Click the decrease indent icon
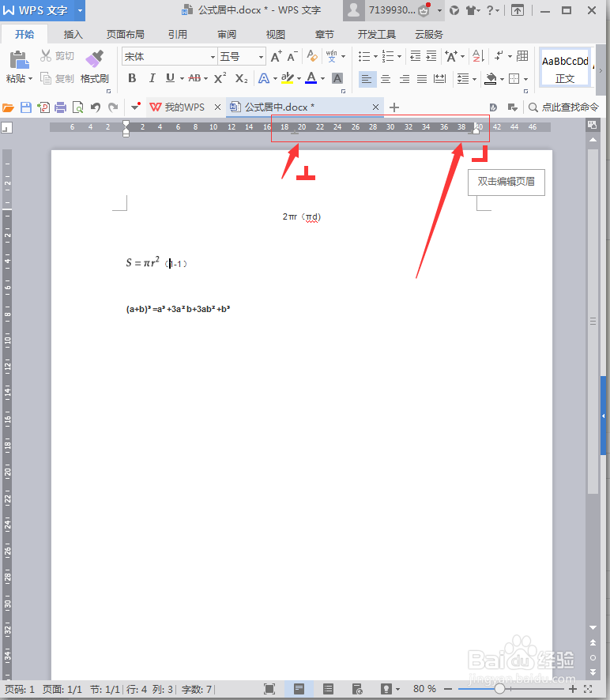The width and height of the screenshot is (610, 700). click(x=416, y=56)
